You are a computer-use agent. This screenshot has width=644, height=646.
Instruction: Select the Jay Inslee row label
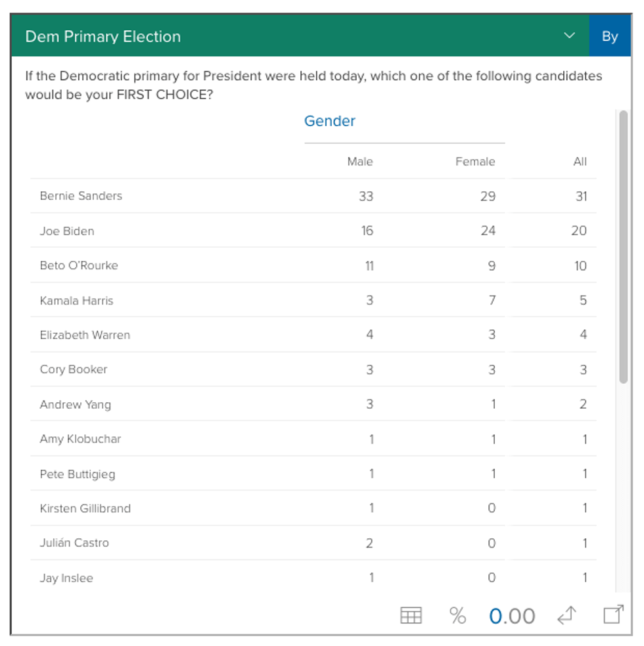point(66,578)
